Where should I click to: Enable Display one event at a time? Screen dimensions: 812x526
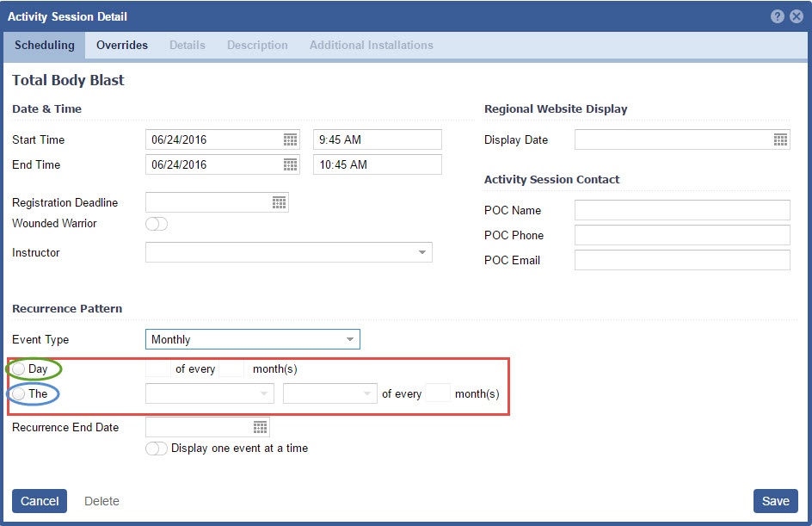click(x=157, y=449)
